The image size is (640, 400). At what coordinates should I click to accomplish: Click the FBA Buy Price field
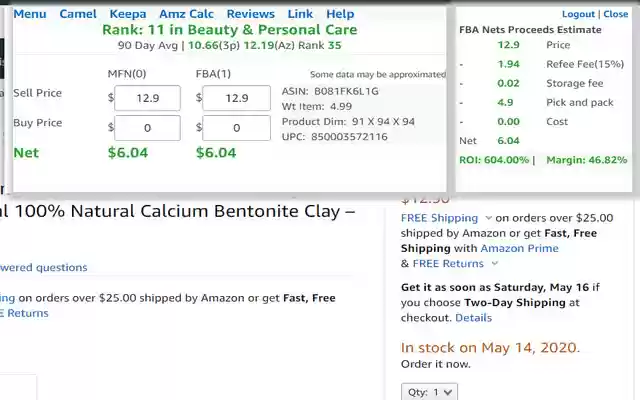(x=237, y=128)
